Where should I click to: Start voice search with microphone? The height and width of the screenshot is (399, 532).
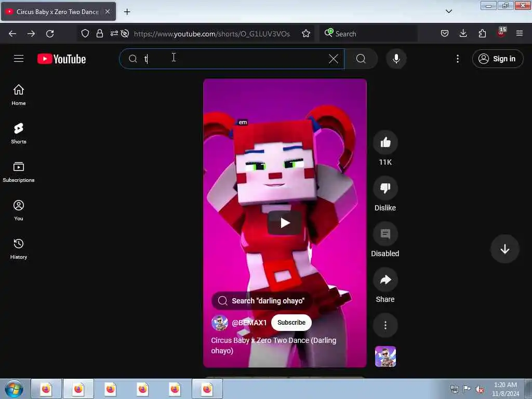(396, 59)
